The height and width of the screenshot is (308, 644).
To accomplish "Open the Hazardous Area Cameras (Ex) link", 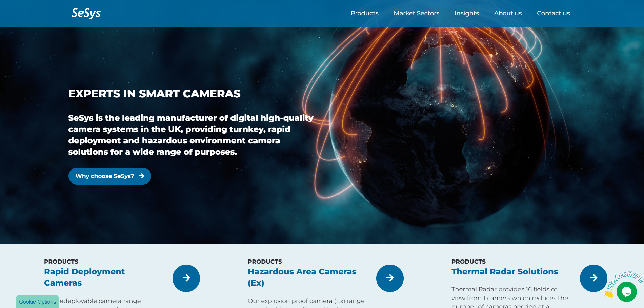I will click(302, 277).
